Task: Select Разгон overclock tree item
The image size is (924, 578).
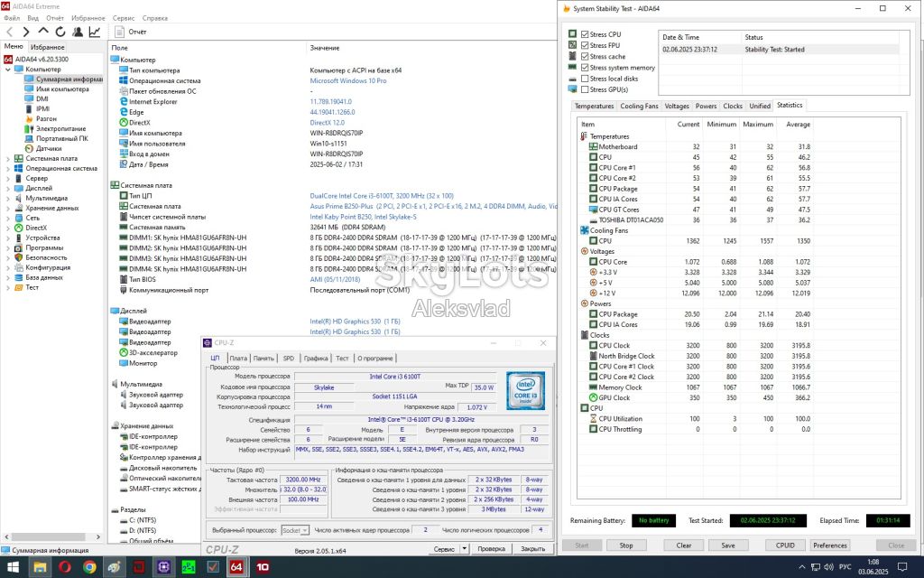Action: (46, 118)
